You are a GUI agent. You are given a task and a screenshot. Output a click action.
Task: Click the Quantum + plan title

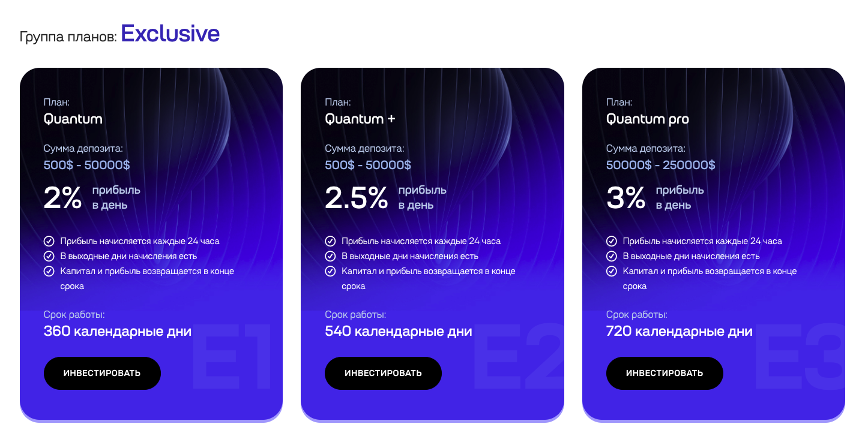tap(360, 119)
